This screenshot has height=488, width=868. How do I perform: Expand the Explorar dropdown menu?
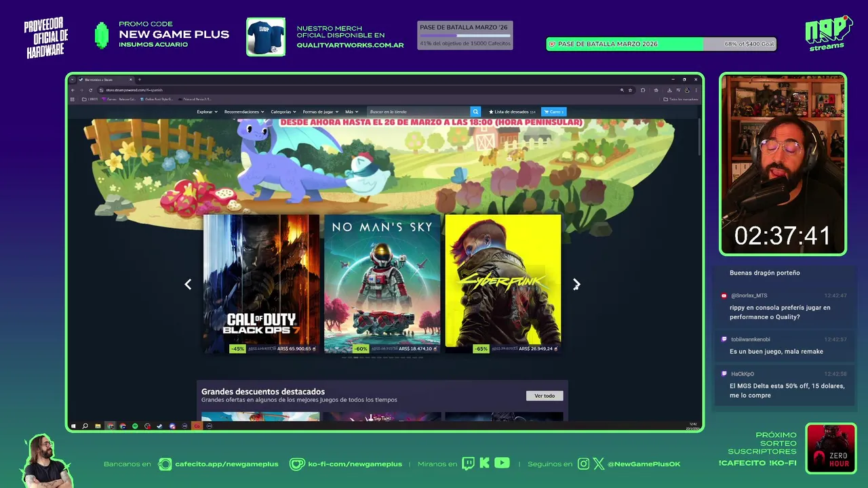207,112
